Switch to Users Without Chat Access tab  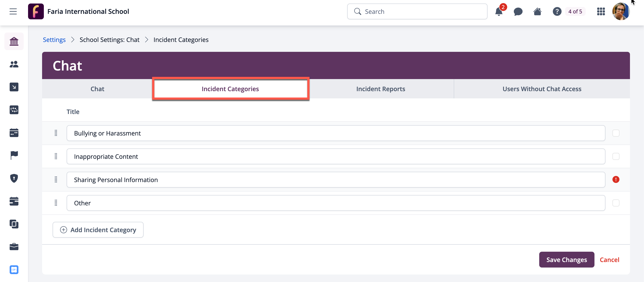click(x=542, y=89)
